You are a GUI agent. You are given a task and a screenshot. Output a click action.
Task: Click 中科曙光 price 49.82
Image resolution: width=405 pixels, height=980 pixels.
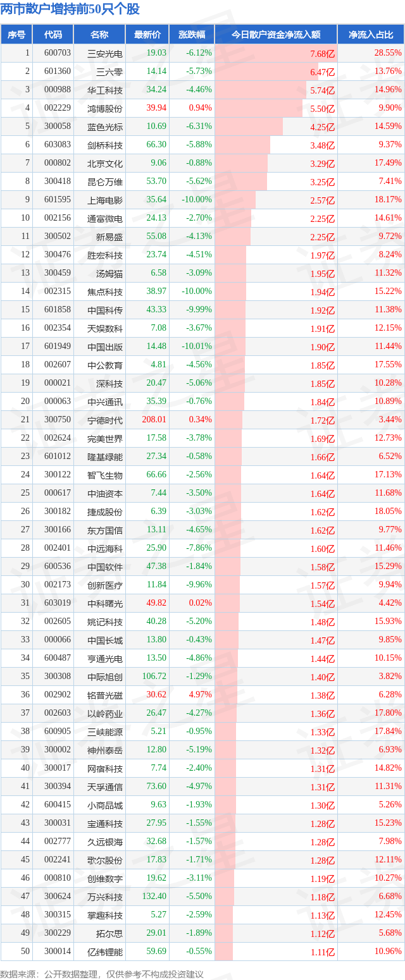156,603
